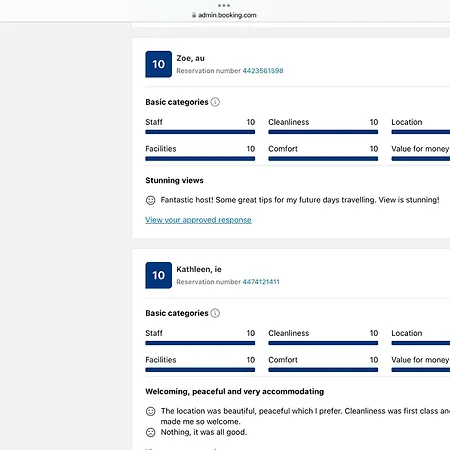Screen dimensions: 450x450
Task: Click the Location rating bar in Zoe's review
Action: [x=421, y=132]
